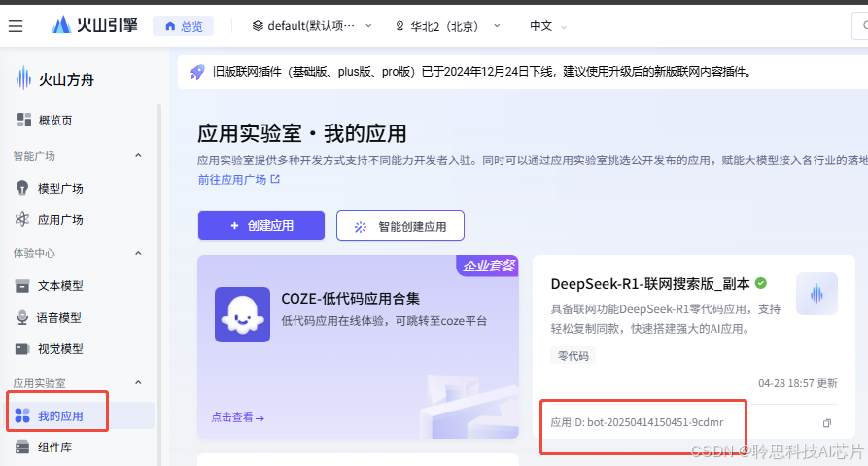Collapse the 应用实验室 section
Viewport: 868px width, 466px height.
[x=138, y=383]
